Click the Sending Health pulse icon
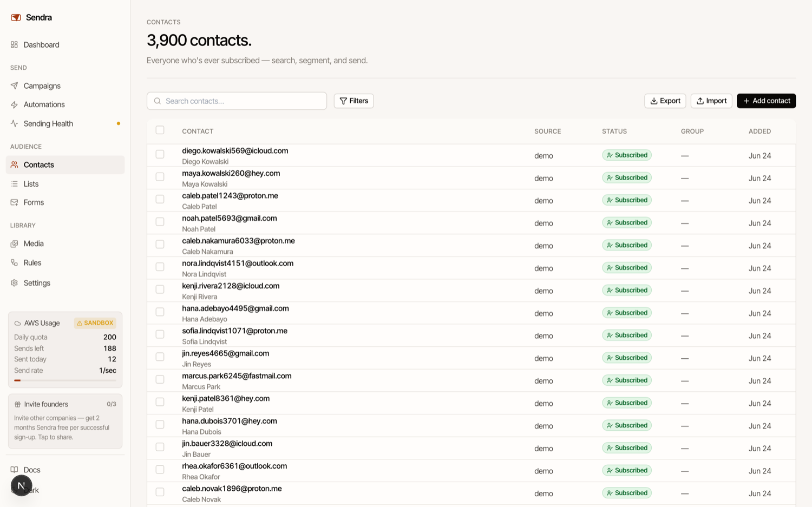This screenshot has height=507, width=812. 14,123
